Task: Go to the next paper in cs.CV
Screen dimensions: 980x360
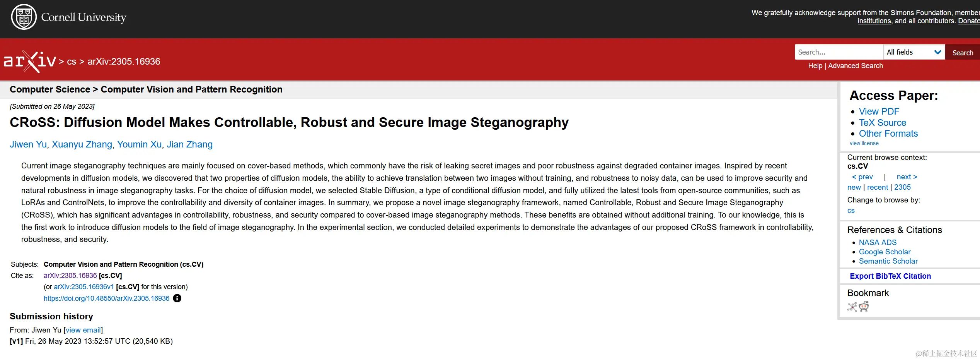Action: [x=907, y=177]
